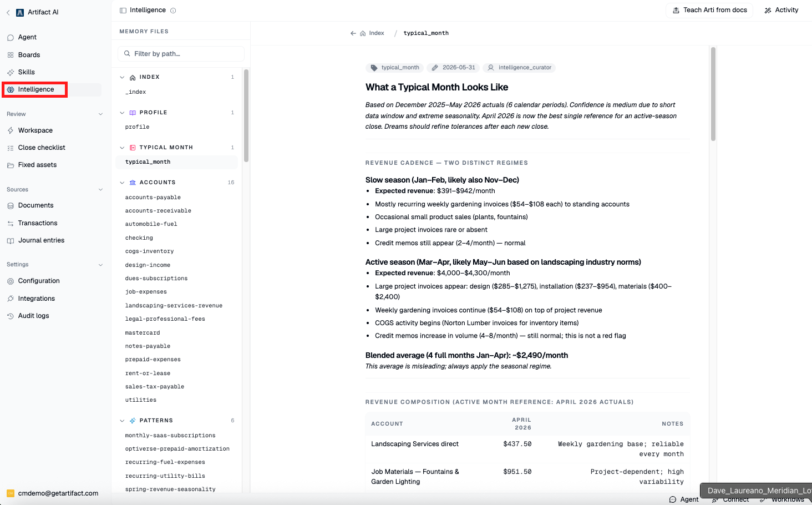Open the Activity panel
The height and width of the screenshot is (505, 812).
point(781,10)
